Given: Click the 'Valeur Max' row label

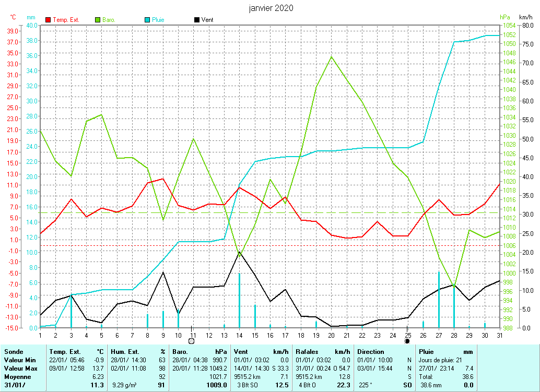Looking at the screenshot, I should coord(20,369).
